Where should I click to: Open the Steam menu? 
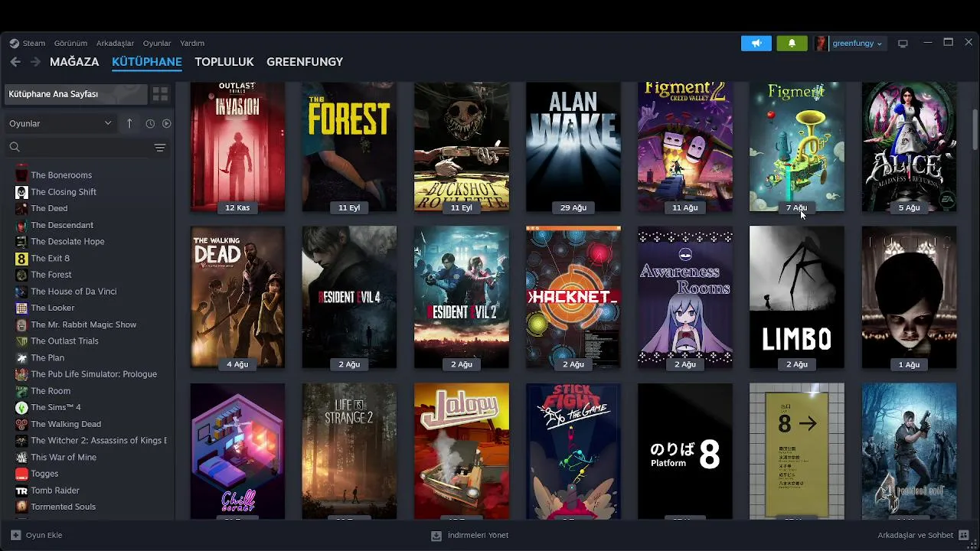point(34,44)
